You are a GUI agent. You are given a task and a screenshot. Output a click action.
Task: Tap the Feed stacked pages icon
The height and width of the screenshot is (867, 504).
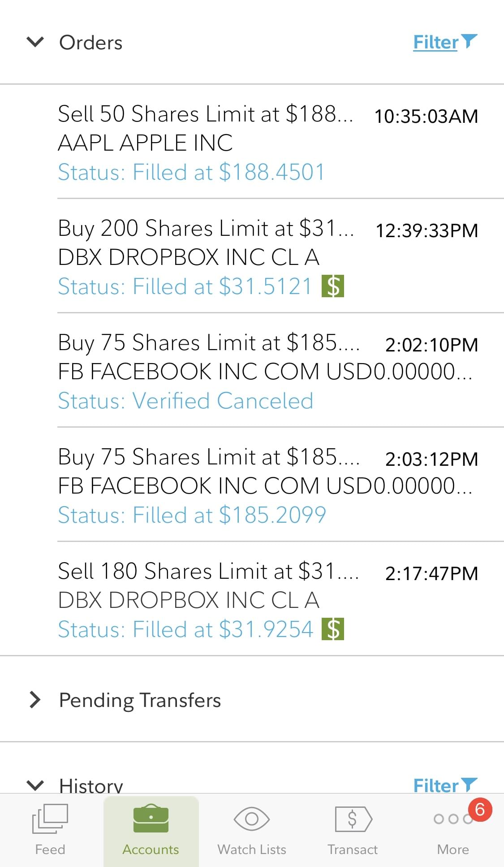click(50, 819)
